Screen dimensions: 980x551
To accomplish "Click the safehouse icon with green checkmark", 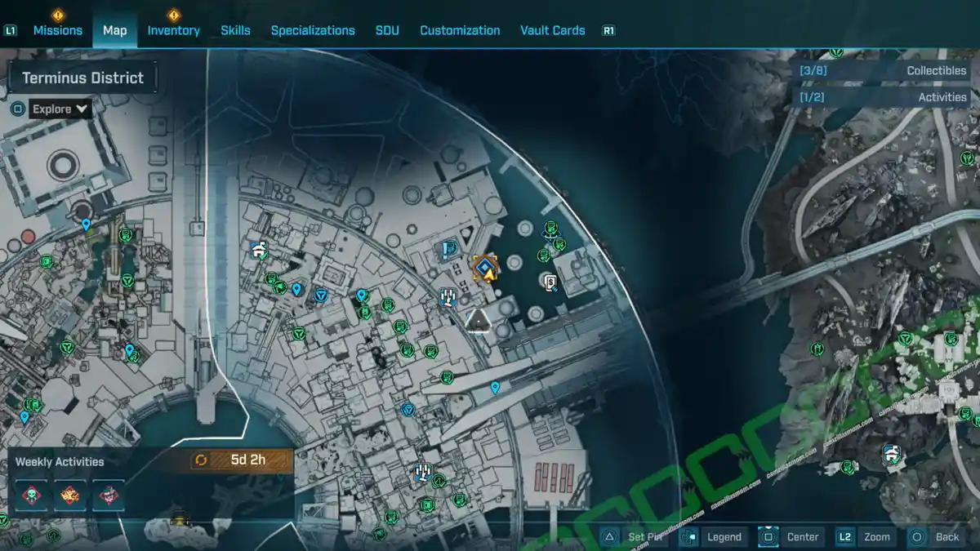I will [x=261, y=251].
